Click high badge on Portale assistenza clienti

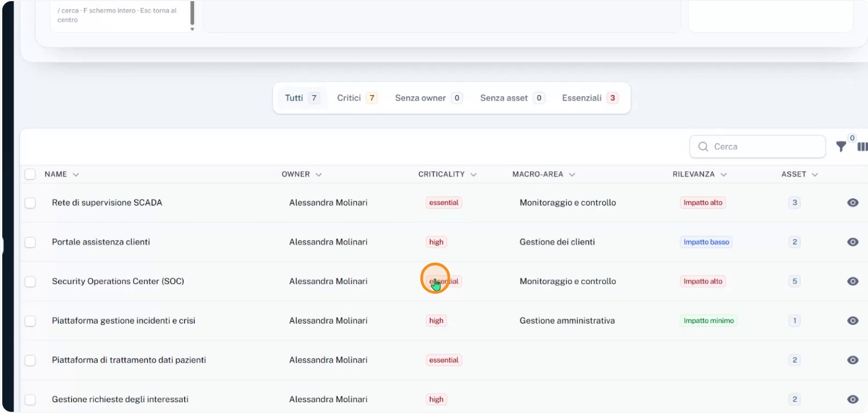pyautogui.click(x=436, y=242)
